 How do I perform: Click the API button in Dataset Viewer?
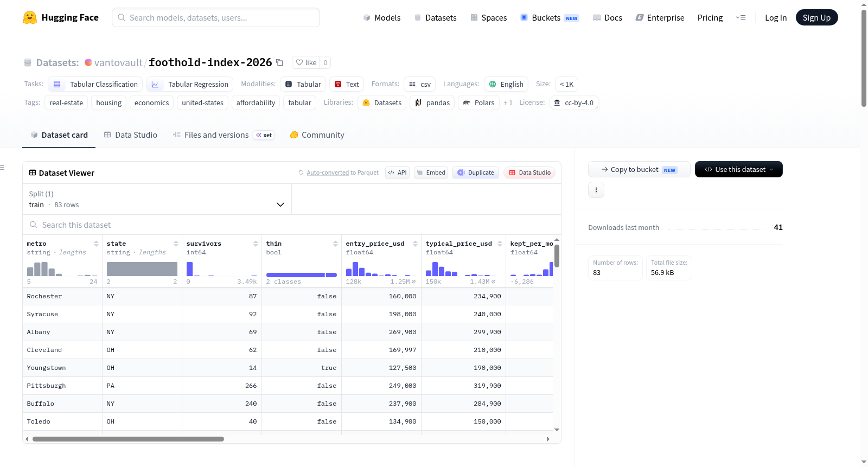pyautogui.click(x=398, y=172)
